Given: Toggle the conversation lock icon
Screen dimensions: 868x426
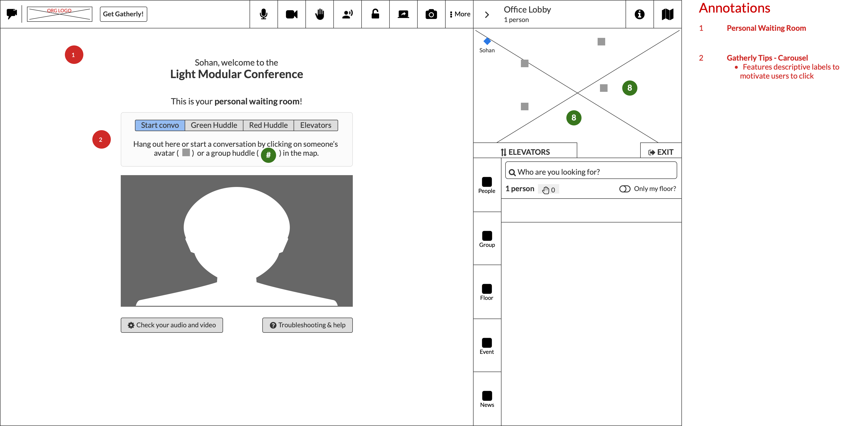Looking at the screenshot, I should (375, 14).
